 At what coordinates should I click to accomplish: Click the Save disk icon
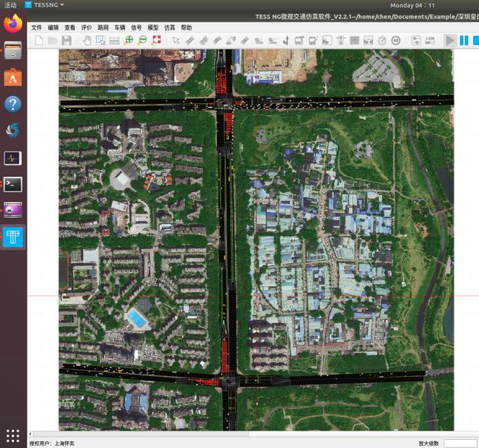pyautogui.click(x=67, y=41)
